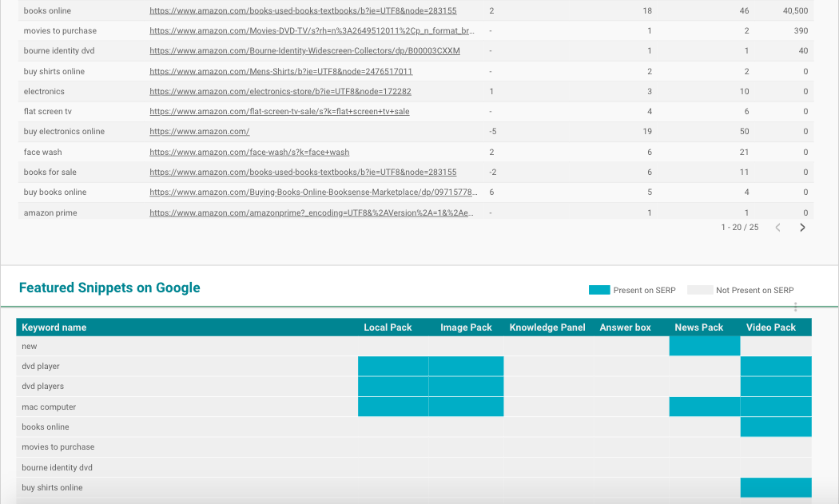The image size is (839, 504).
Task: Open the electronics-store Amazon link
Action: click(x=280, y=92)
